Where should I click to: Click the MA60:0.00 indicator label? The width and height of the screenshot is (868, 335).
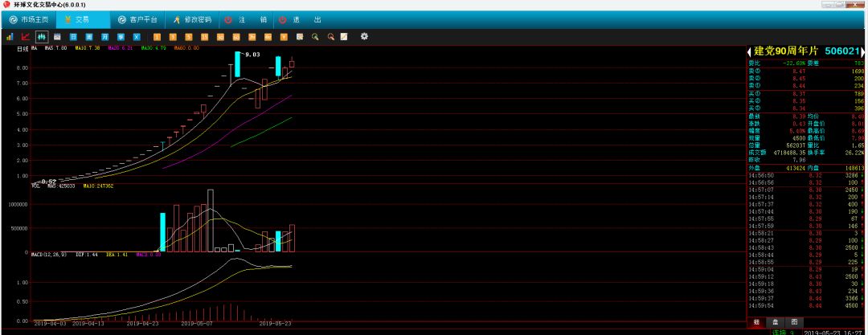(186, 48)
